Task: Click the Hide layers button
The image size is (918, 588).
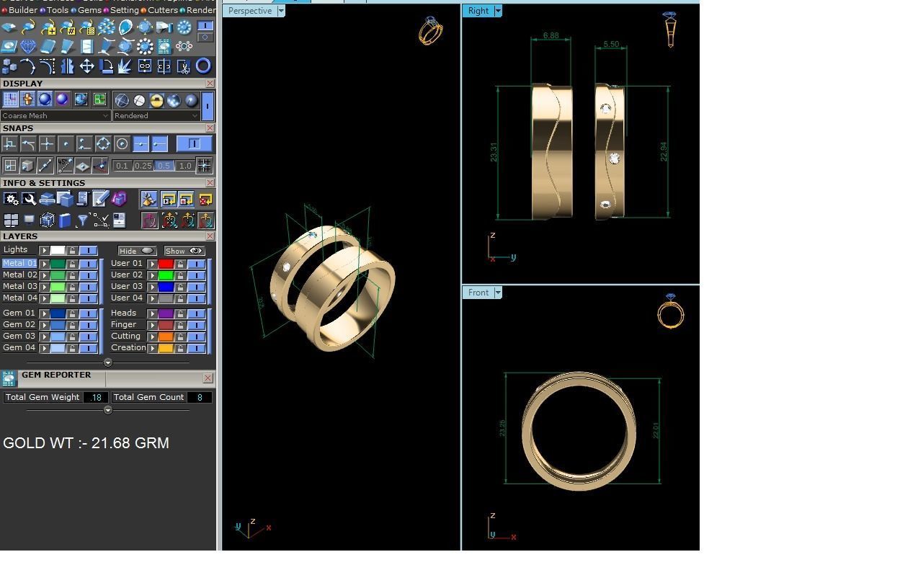Action: coord(137,251)
